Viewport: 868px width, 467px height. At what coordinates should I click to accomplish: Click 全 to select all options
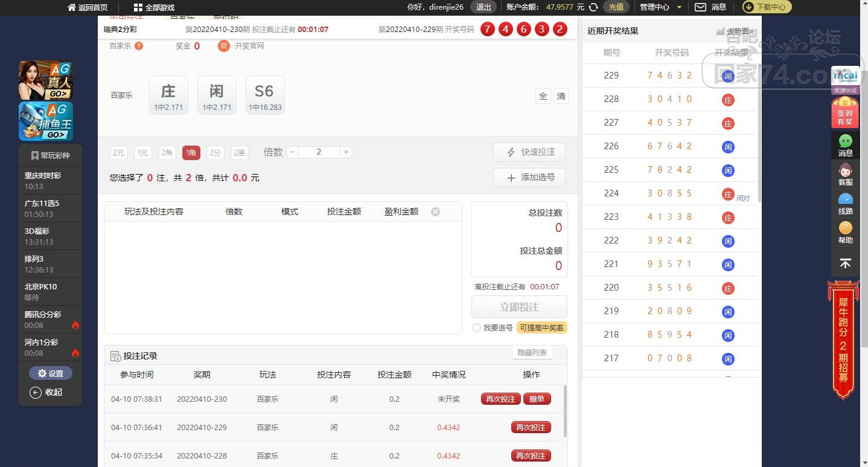click(x=543, y=96)
